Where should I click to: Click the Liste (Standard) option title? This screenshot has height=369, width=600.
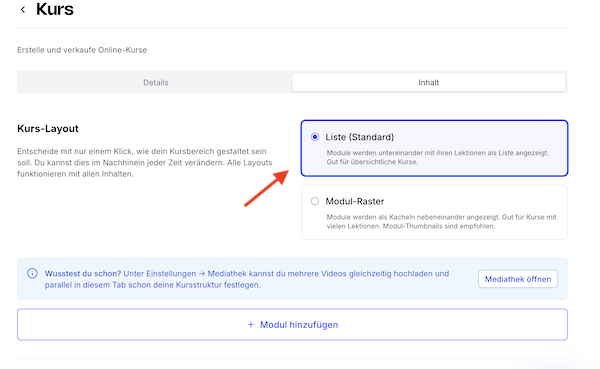click(360, 137)
